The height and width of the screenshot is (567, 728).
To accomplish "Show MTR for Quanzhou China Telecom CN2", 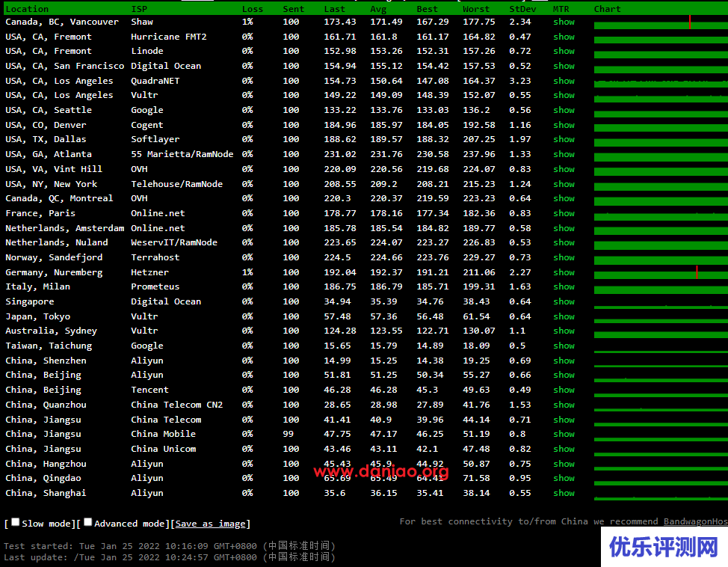I will [564, 405].
